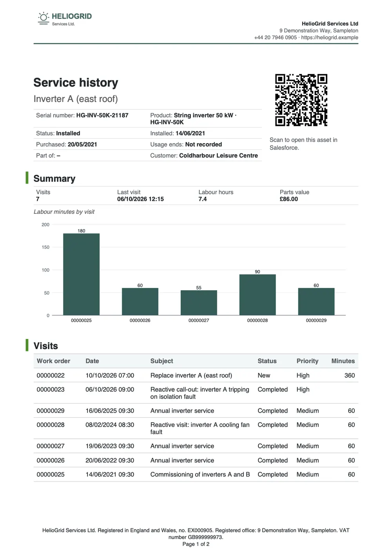Select the phone number +44 20 7946 0905

point(275,38)
